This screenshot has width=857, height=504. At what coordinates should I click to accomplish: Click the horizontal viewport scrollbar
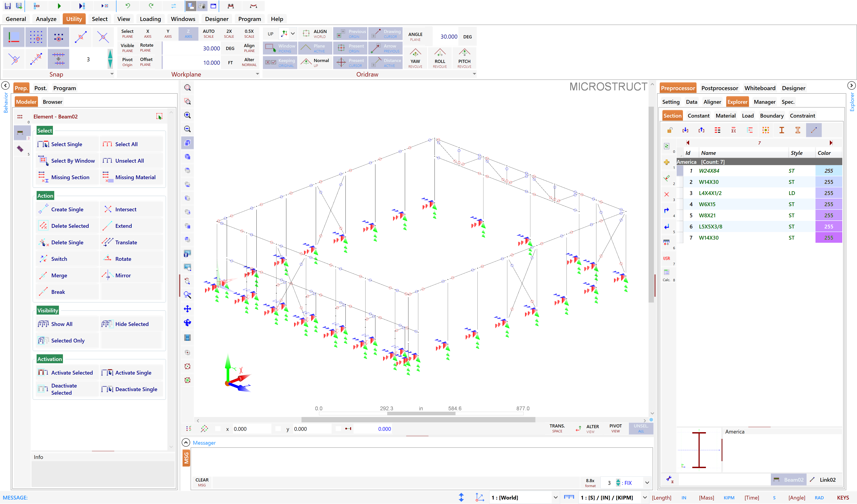point(418,420)
